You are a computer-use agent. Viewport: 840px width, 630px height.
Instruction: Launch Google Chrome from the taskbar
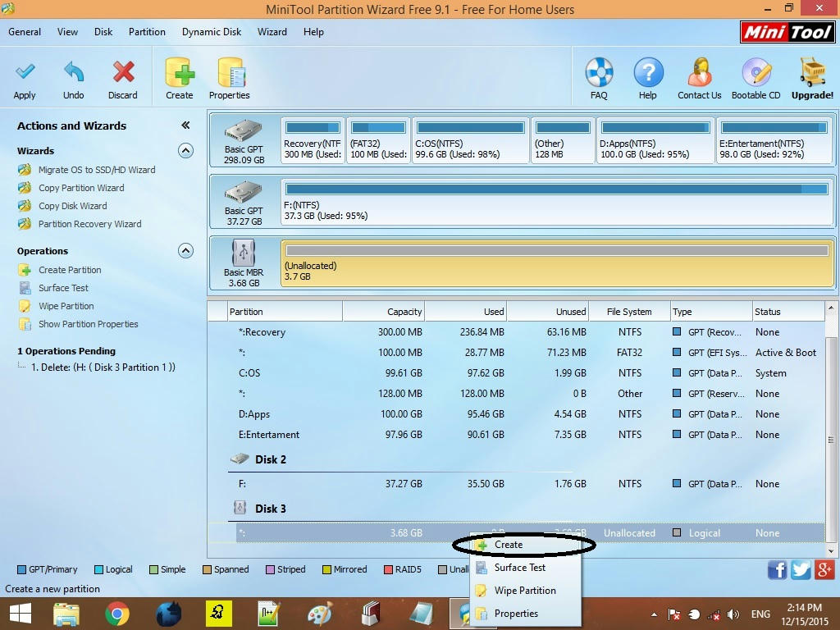click(117, 614)
